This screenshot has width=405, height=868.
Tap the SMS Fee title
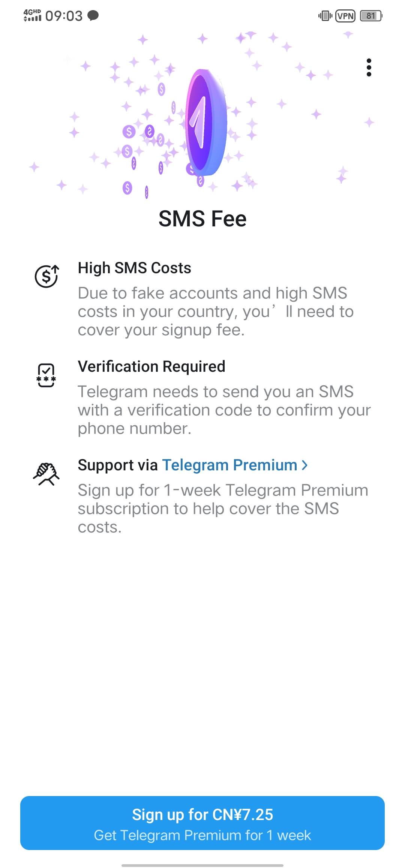point(202,219)
